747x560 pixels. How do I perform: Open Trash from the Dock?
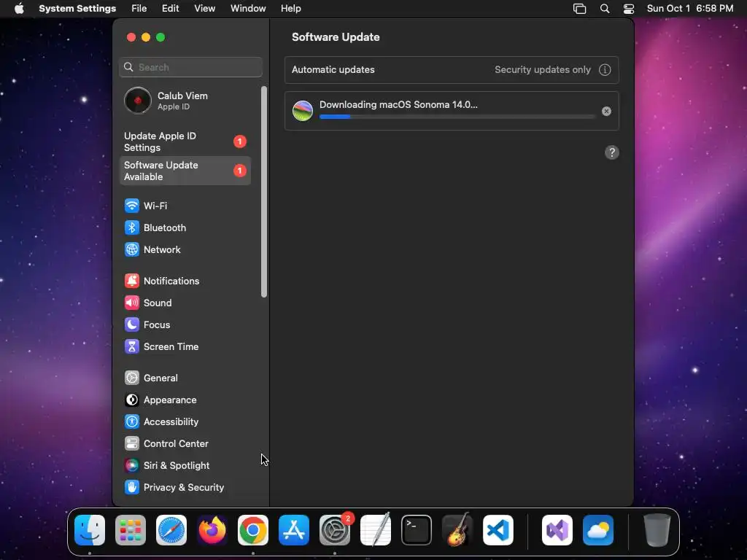pos(657,530)
